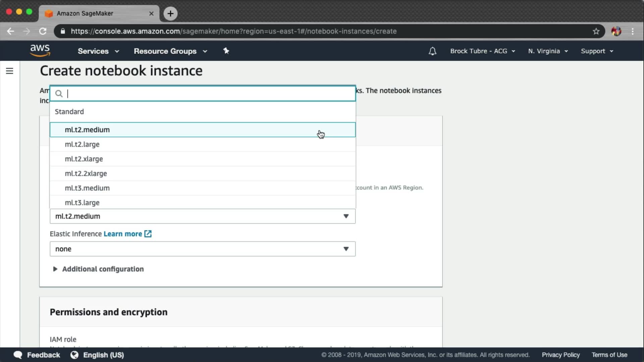Screen dimensions: 644x362
Task: Open the Elastic Inference none dropdown
Action: coord(202,249)
